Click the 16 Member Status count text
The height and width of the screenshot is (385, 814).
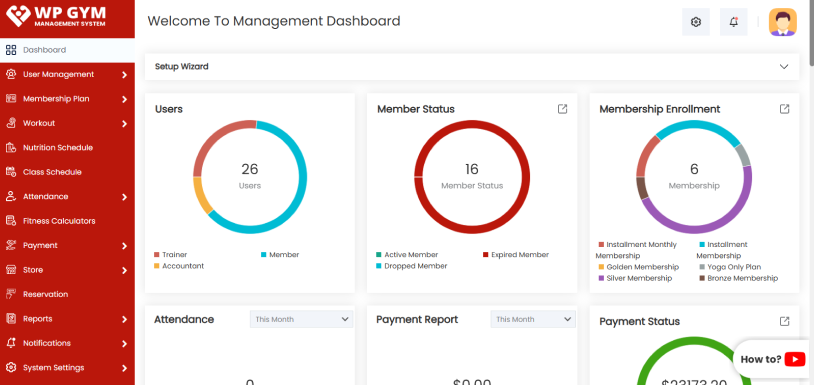tap(472, 169)
